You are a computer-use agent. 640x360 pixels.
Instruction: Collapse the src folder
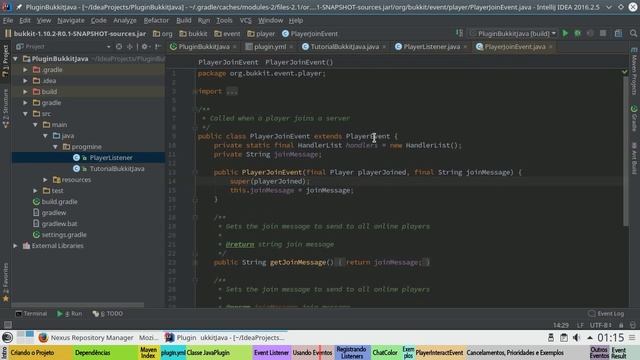[x=25, y=114]
